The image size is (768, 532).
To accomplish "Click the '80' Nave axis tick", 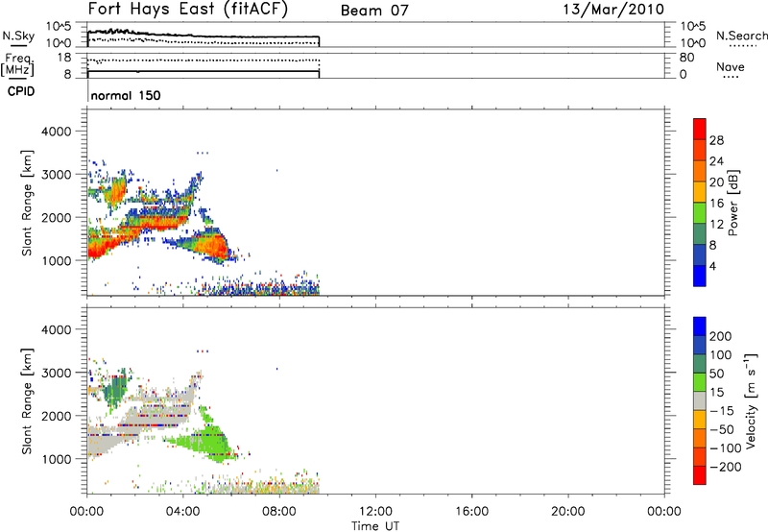I will point(686,58).
